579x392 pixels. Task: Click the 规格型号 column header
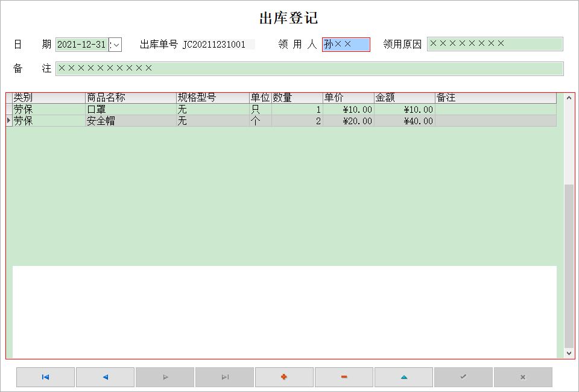pos(213,98)
